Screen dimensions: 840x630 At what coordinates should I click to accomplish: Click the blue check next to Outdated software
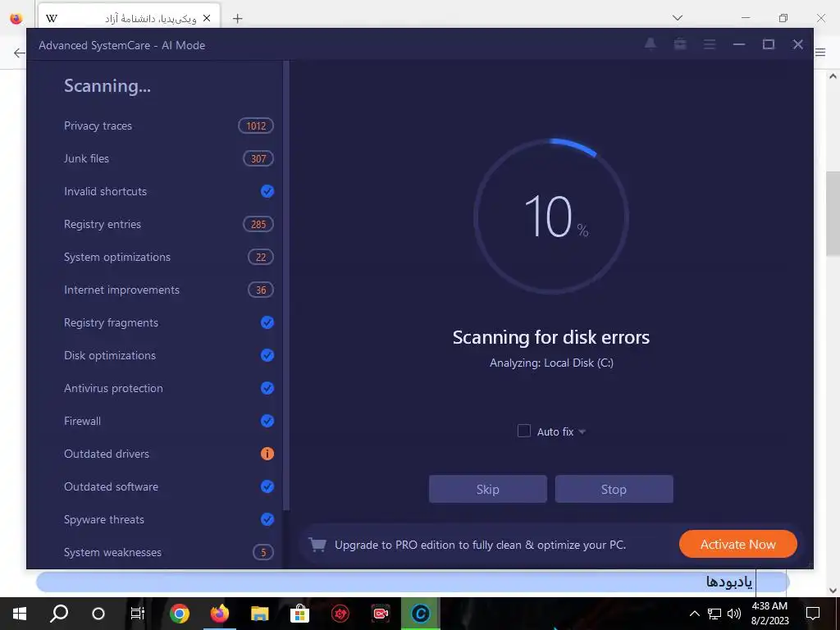267,486
